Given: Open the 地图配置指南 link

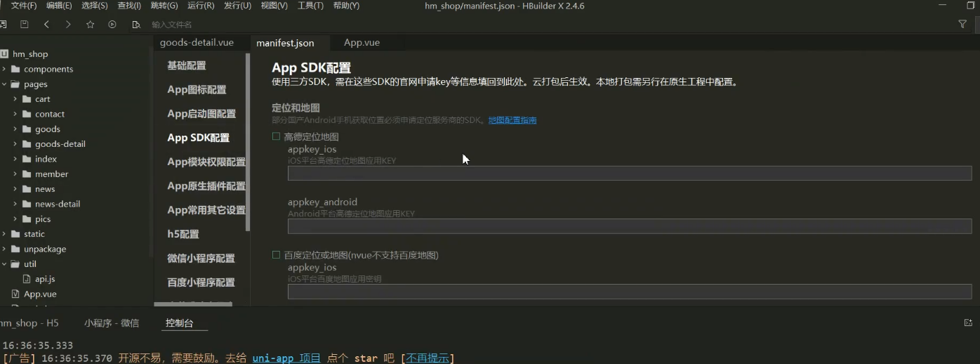Looking at the screenshot, I should coord(512,120).
